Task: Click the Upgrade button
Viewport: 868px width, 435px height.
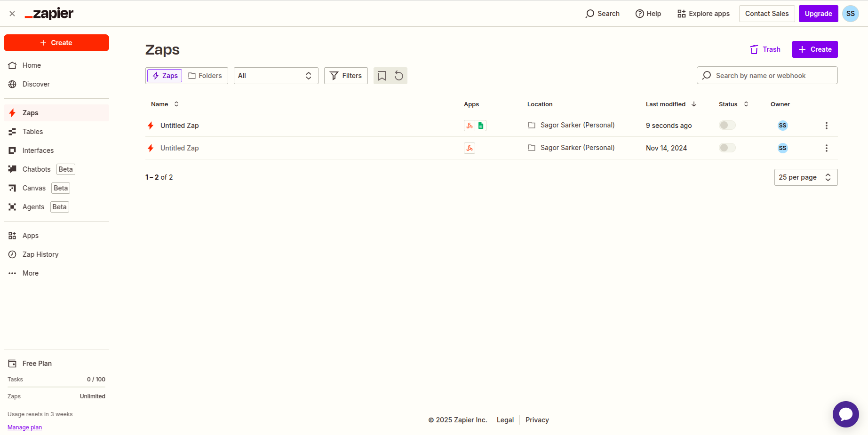Action: point(819,14)
